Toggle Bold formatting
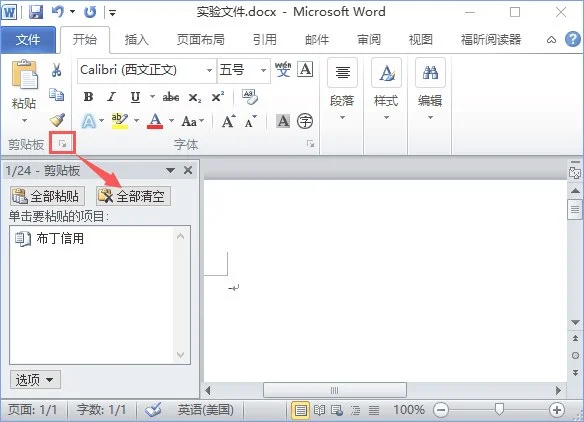This screenshot has height=422, width=584. [x=88, y=97]
